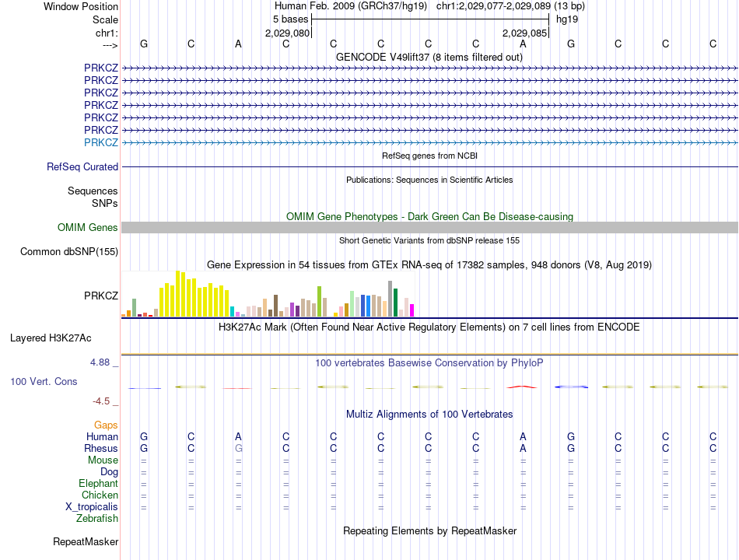Click the SNPs track label

105,203
